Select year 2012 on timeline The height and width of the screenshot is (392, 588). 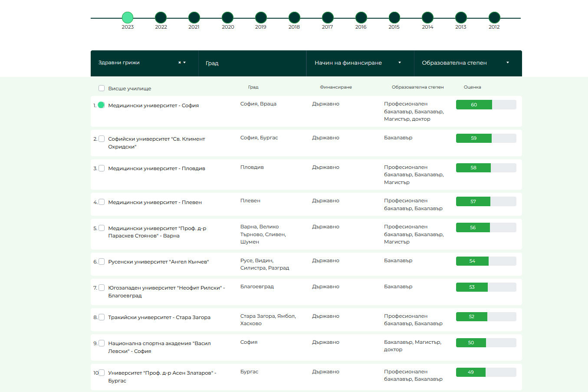pos(494,17)
